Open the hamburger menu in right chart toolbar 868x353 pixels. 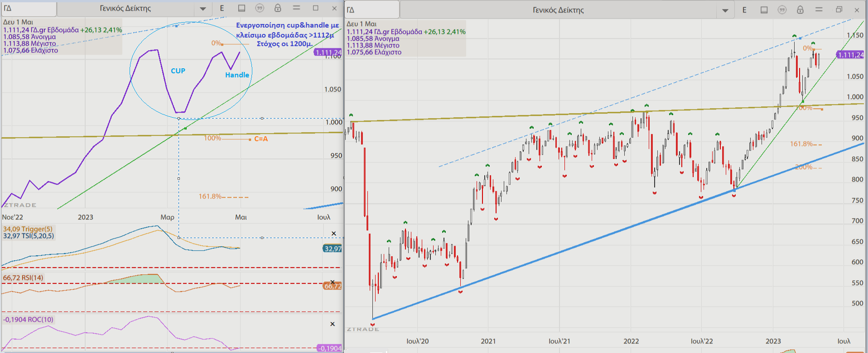click(x=819, y=10)
